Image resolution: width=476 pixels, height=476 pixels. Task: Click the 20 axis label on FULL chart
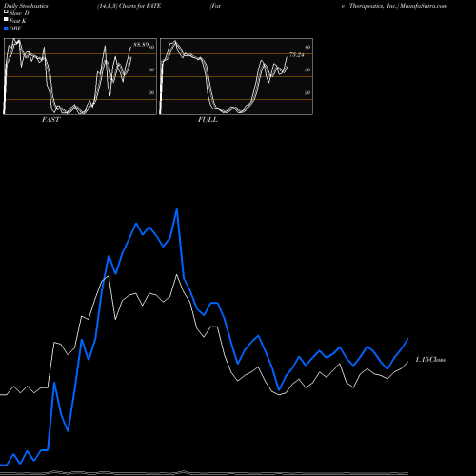[307, 92]
